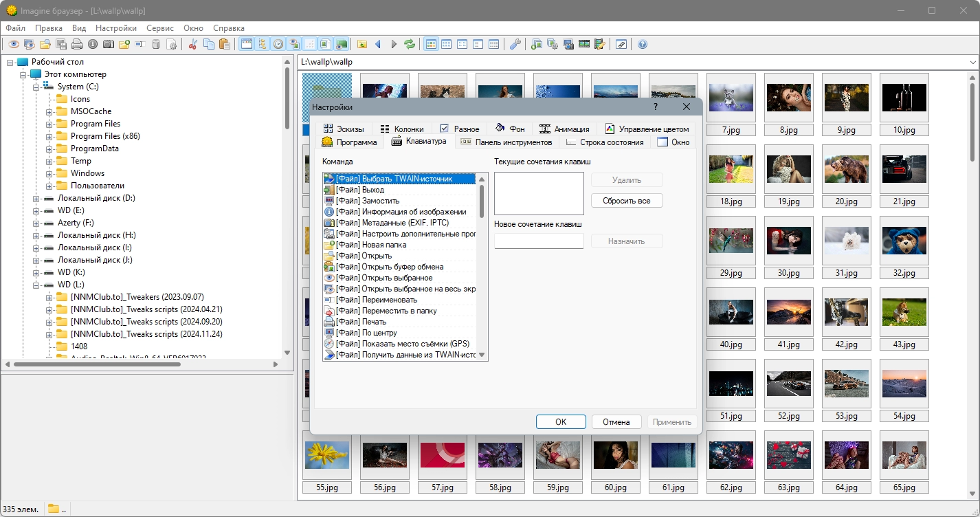Click the green Refresh arrows icon
Viewport: 980px width, 517px height.
pos(410,44)
